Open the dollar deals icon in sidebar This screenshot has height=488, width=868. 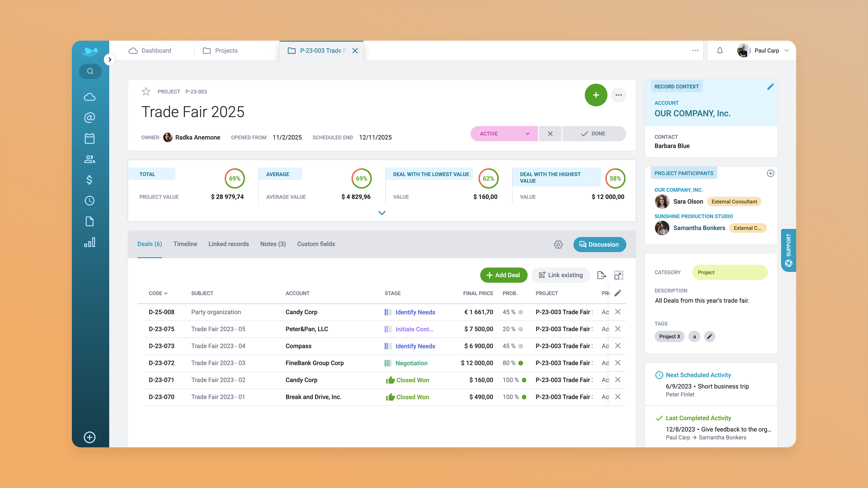click(90, 180)
